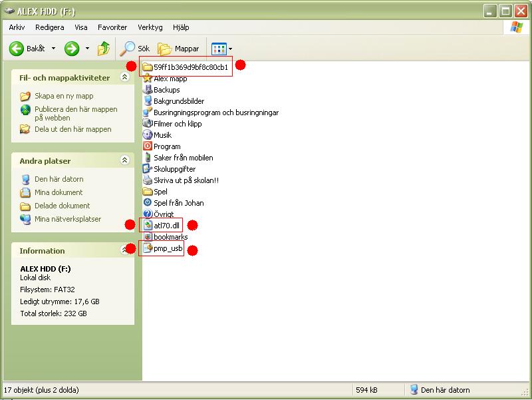Select the Backups folder icon
Screen dimensions: 532x400
(x=148, y=90)
